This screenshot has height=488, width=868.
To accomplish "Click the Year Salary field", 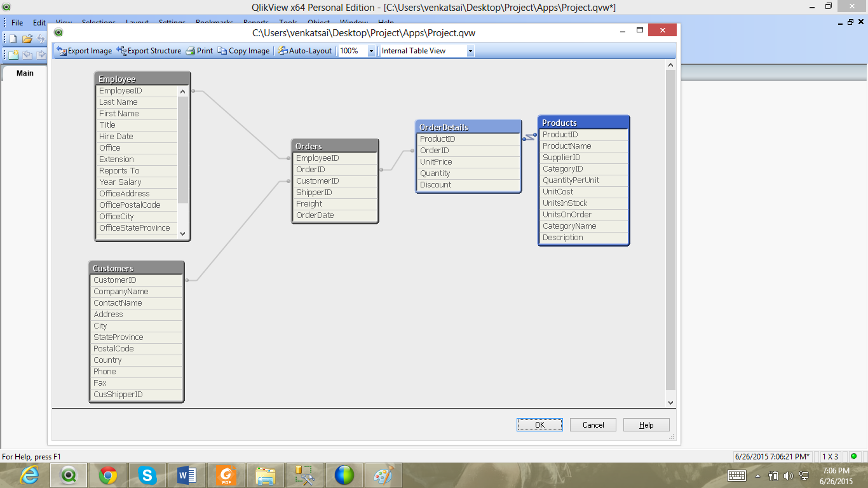I will (137, 182).
